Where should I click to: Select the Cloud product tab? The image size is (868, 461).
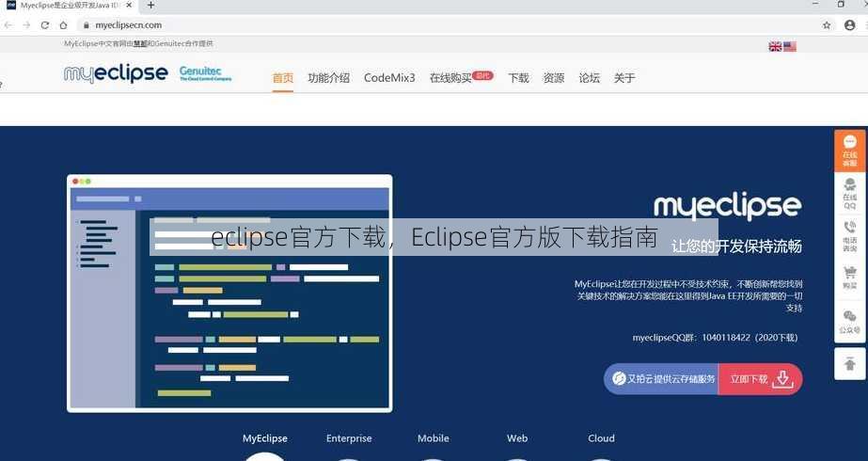tap(601, 438)
